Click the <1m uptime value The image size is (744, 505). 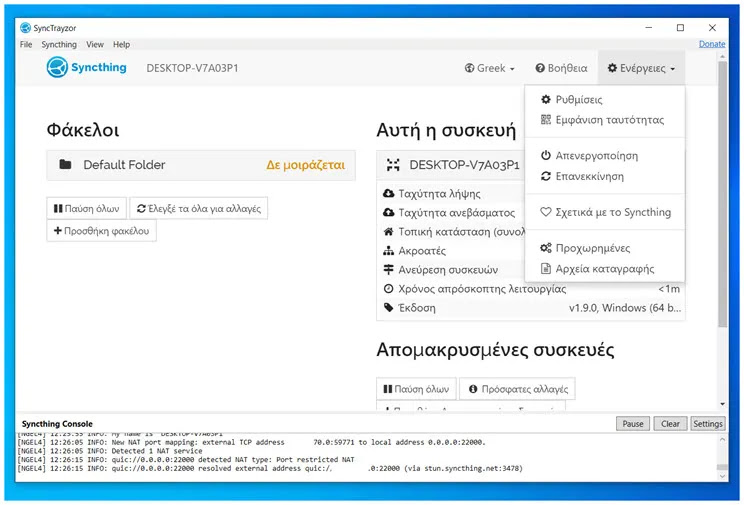(x=669, y=289)
